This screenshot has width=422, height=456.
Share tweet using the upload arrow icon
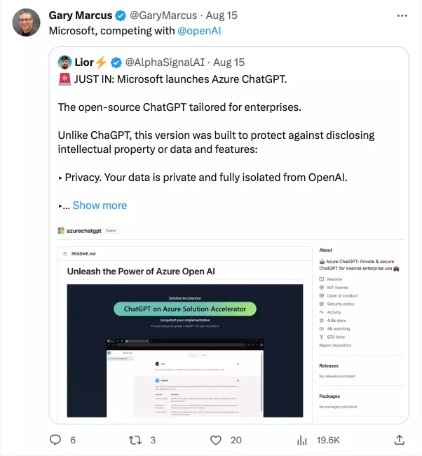pyautogui.click(x=399, y=440)
